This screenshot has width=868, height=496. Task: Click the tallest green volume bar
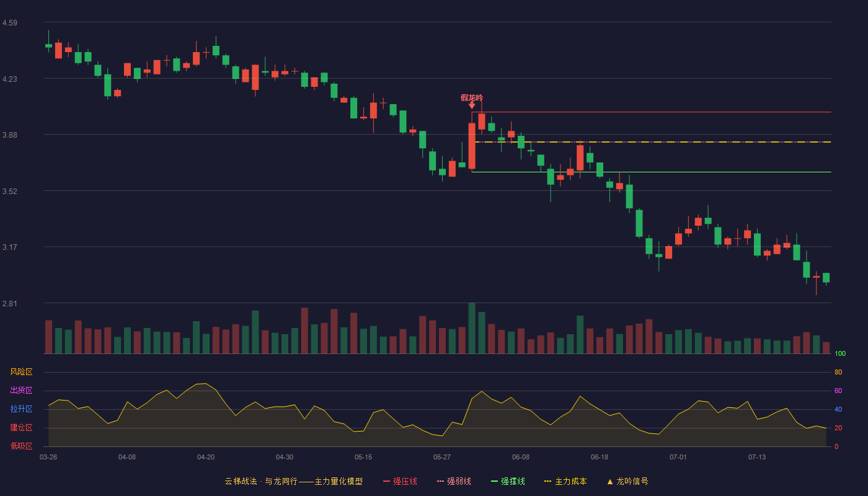coord(472,328)
